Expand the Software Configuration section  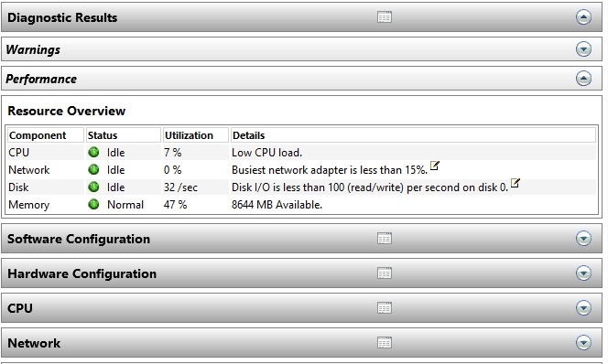click(x=583, y=238)
